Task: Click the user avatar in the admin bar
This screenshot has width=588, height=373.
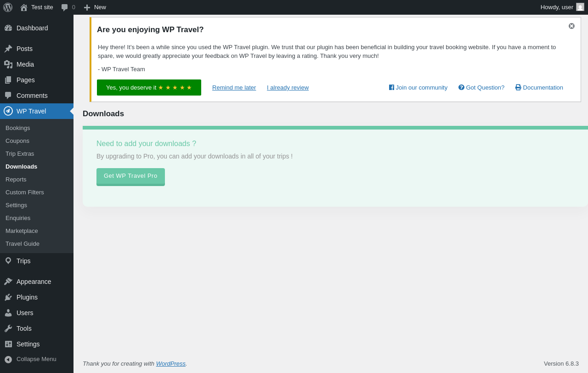Action: tap(580, 7)
